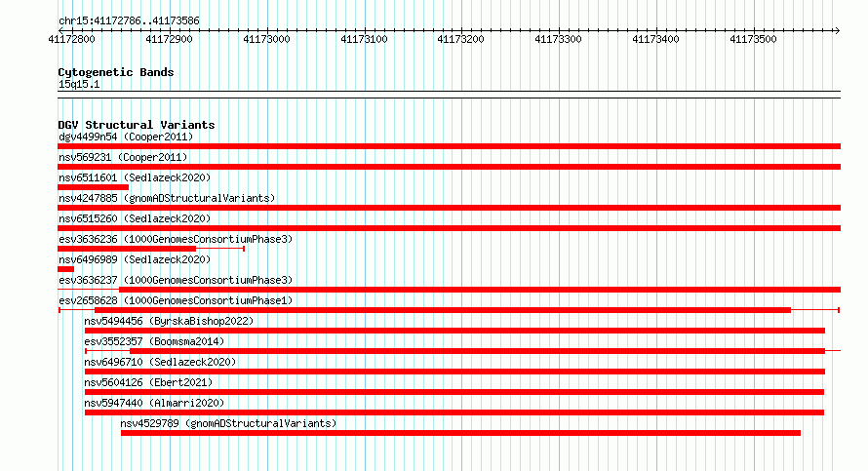Click nsv5604126 (Ebert2021) variant label
868x471 pixels.
coord(148,382)
